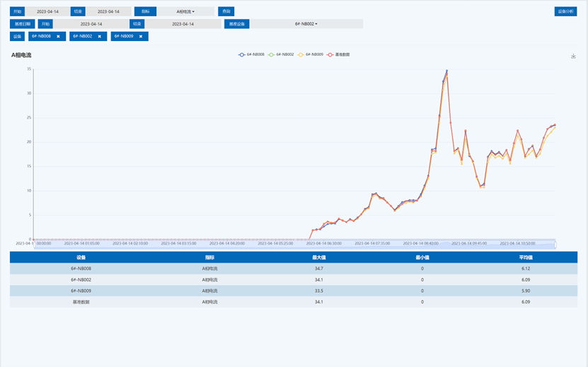Open 设备分析 in the top right
Screen dimensions: 588x367
point(565,11)
